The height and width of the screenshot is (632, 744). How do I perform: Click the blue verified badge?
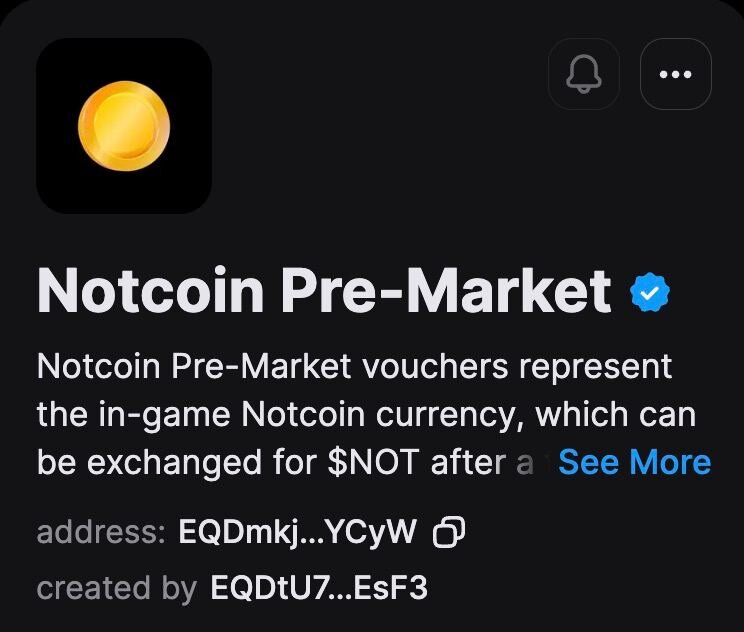point(650,293)
